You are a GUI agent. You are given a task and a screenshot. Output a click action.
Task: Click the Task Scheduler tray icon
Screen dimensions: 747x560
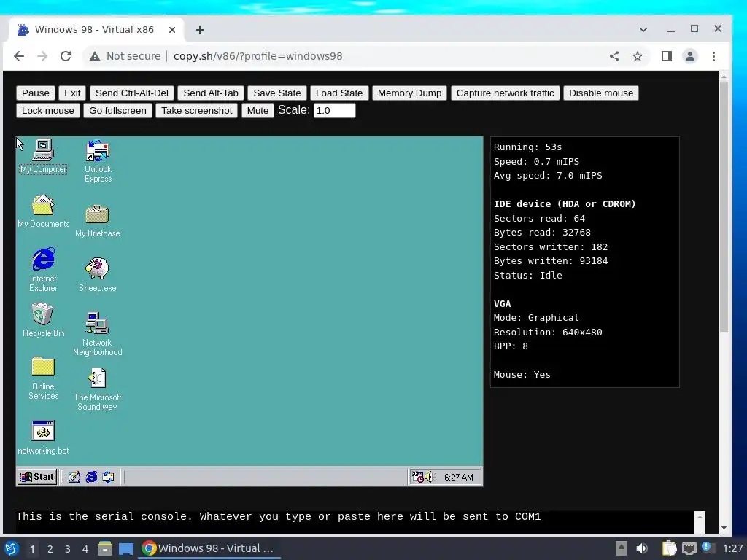click(417, 477)
